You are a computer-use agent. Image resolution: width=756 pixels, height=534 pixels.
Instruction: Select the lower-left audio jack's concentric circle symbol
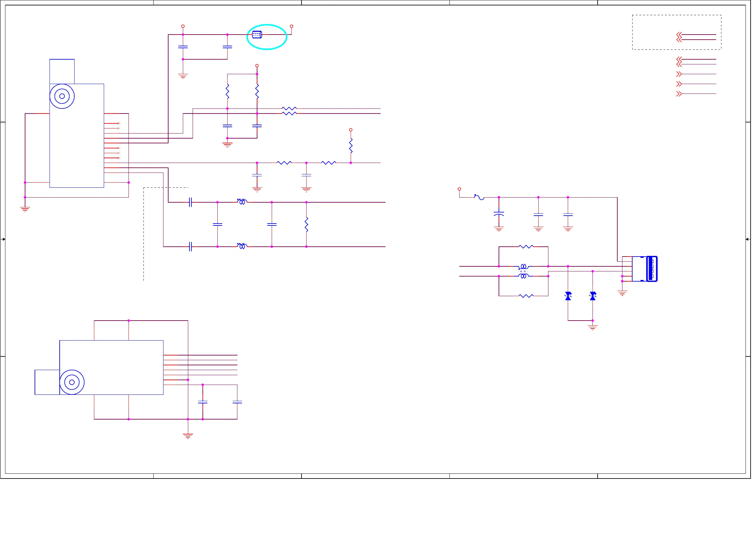(72, 382)
